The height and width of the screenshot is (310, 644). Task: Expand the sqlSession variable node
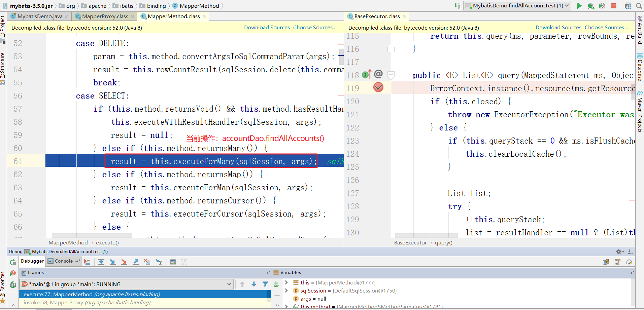tap(286, 290)
